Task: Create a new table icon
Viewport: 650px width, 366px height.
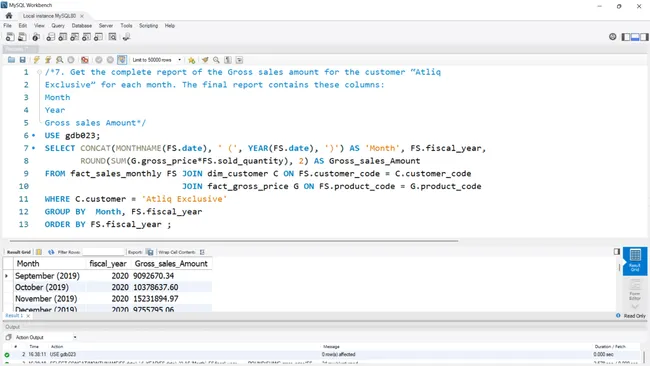Action: pos(62,37)
